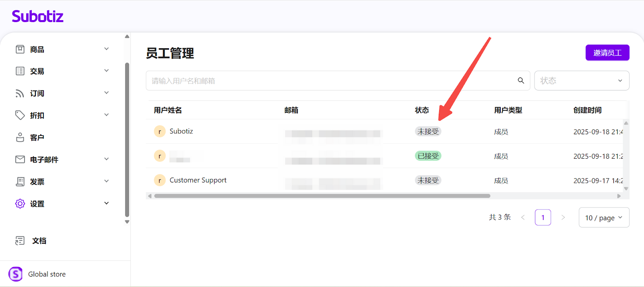Viewport: 644px width, 287px height.
Task: Open the 状态 status filter dropdown
Action: pos(581,81)
